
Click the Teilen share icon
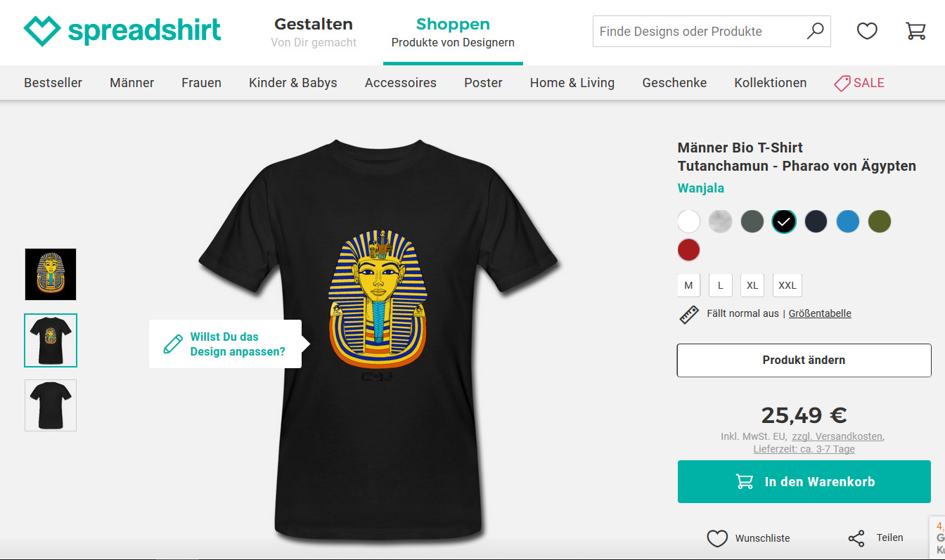point(856,538)
